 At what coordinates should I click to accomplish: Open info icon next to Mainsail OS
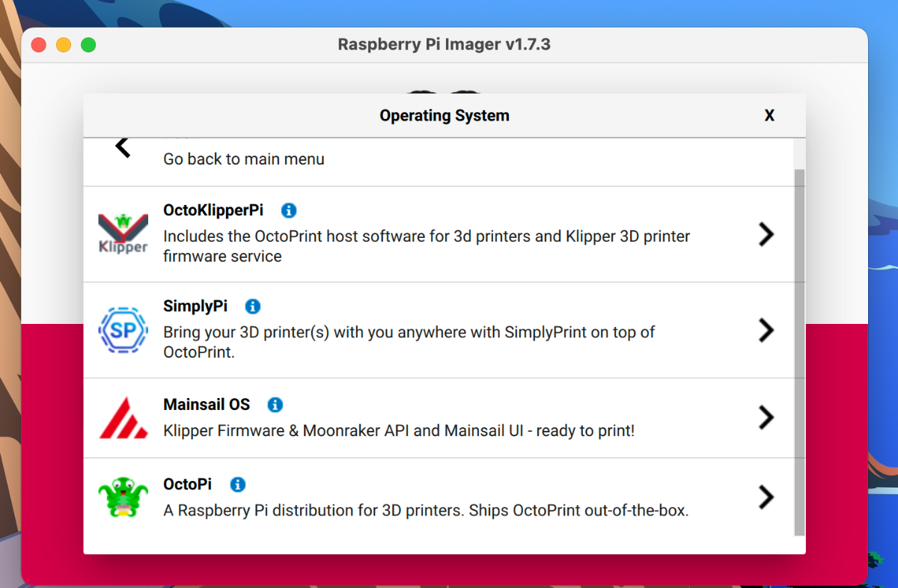(275, 405)
